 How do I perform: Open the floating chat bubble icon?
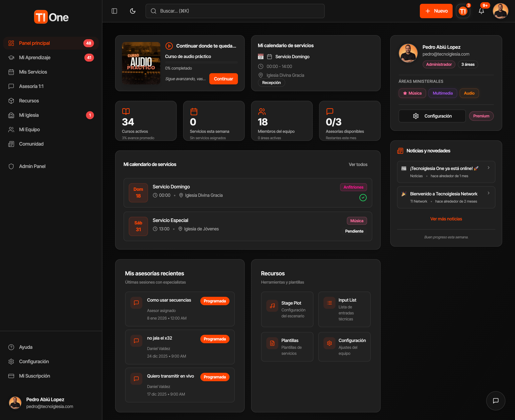pyautogui.click(x=495, y=401)
